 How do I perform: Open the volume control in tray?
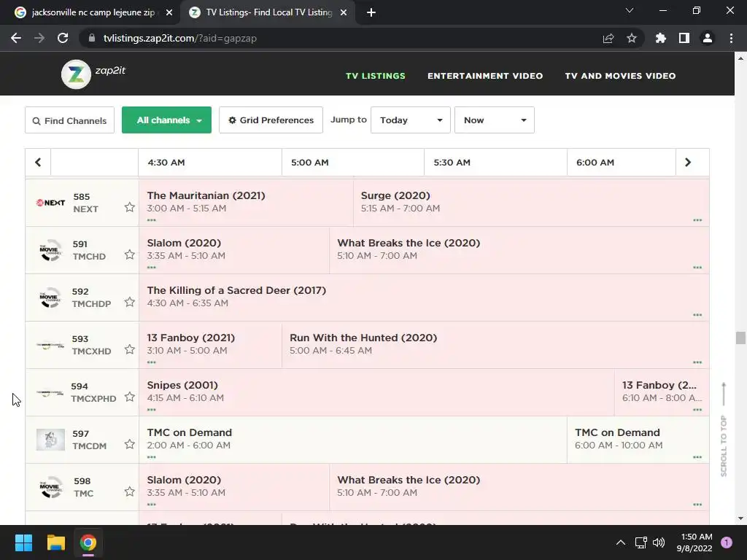pyautogui.click(x=659, y=542)
